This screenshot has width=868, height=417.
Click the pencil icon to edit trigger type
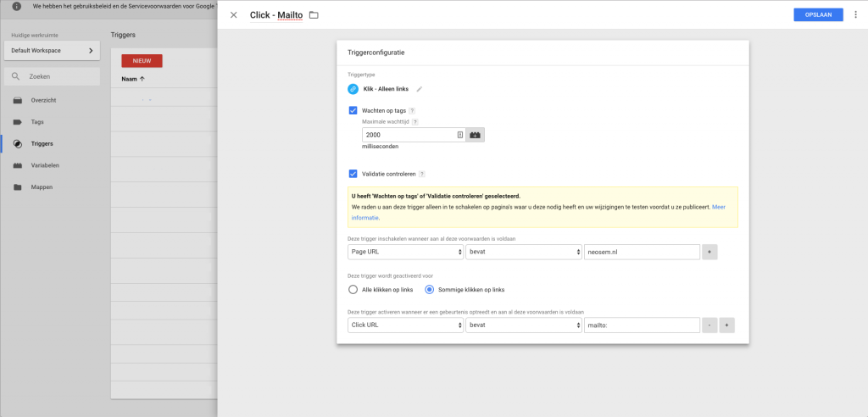[x=420, y=89]
